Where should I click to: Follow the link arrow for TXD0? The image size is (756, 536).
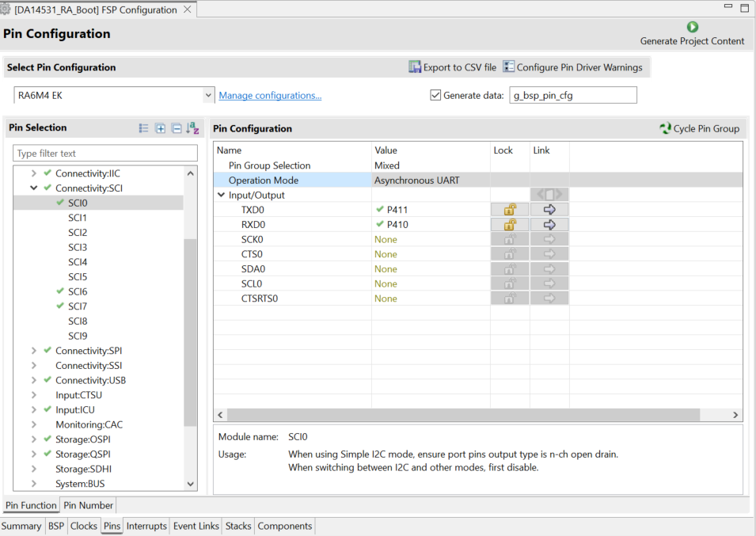coord(549,210)
